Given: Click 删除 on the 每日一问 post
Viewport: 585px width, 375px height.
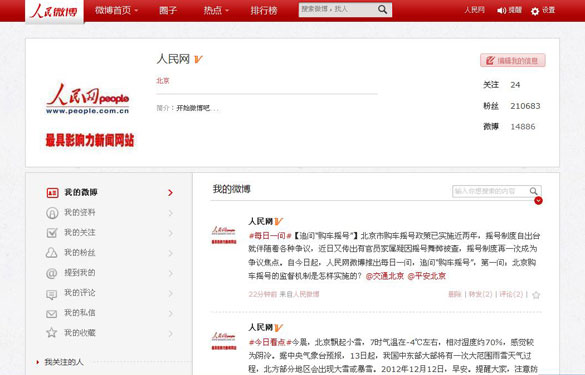Looking at the screenshot, I should (x=455, y=294).
